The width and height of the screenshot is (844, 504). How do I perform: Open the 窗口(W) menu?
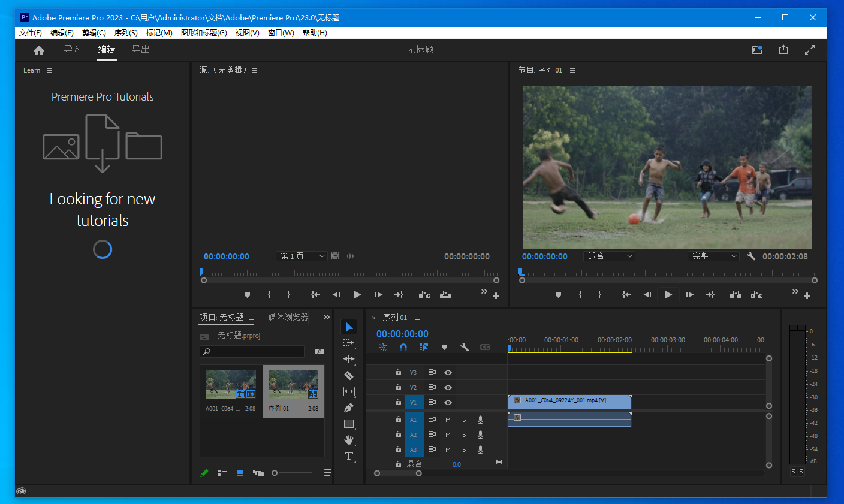point(281,33)
